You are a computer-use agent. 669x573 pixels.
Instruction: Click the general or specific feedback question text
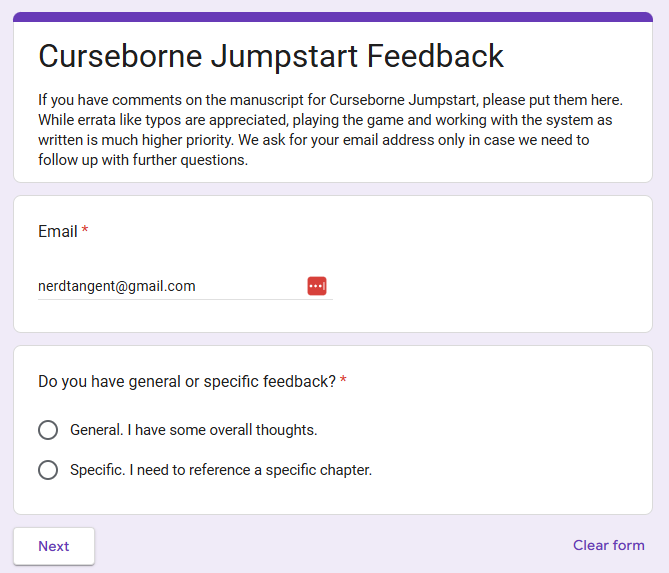click(x=186, y=381)
